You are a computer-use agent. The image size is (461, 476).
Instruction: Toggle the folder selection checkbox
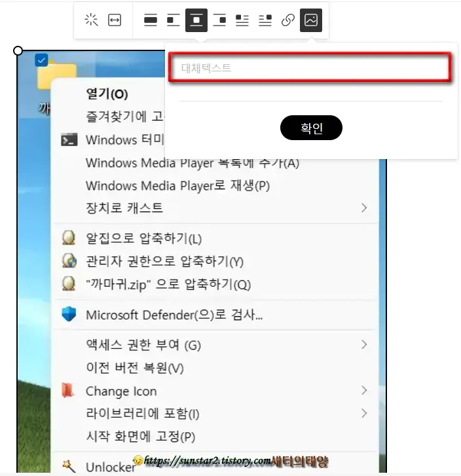(41, 60)
